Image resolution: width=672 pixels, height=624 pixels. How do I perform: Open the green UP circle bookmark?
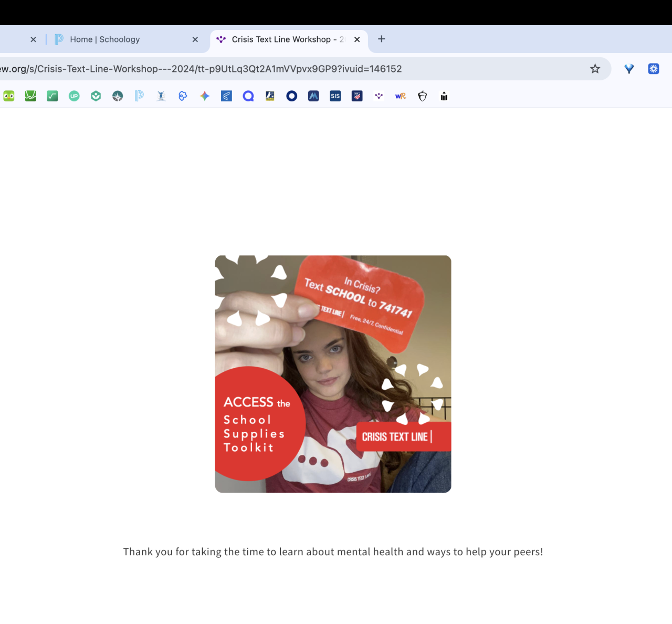pyautogui.click(x=74, y=96)
